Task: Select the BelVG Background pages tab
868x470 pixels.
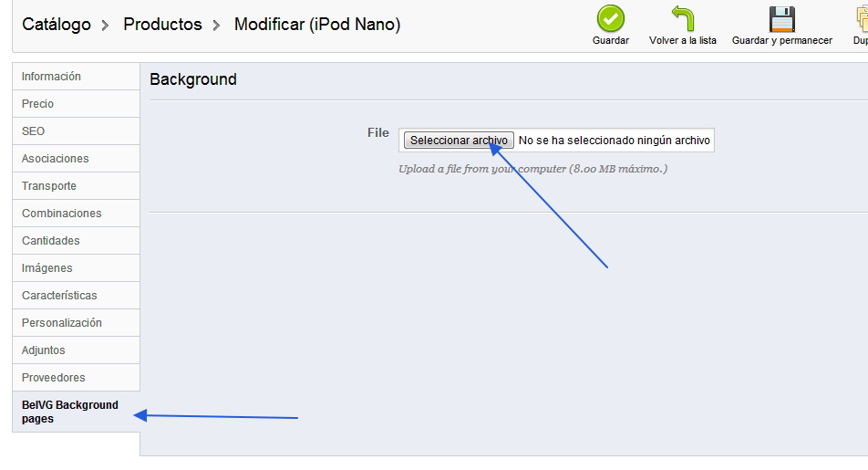Action: click(x=70, y=412)
